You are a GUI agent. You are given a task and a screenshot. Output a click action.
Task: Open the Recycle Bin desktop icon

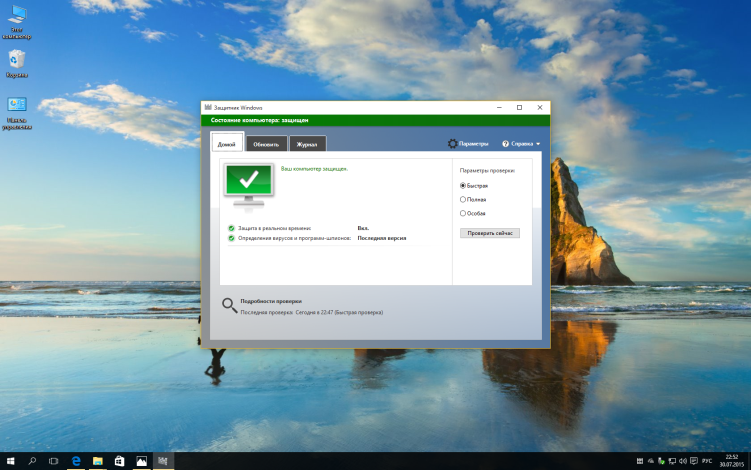[x=17, y=64]
